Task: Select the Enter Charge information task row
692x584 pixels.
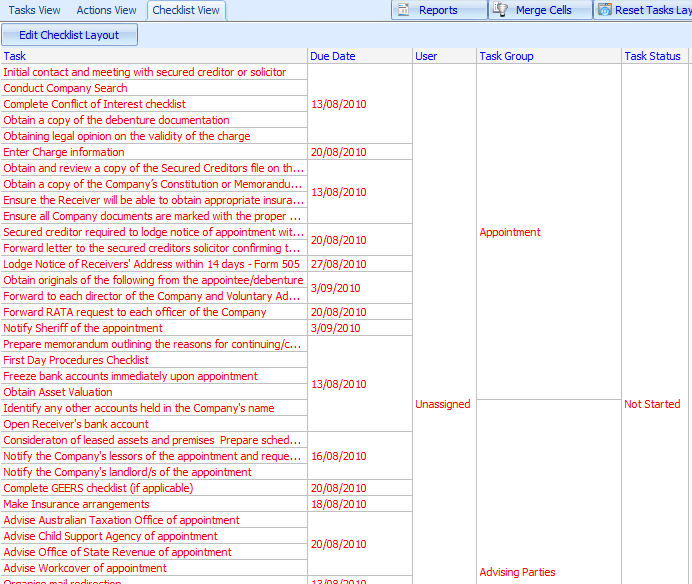Action: (64, 152)
